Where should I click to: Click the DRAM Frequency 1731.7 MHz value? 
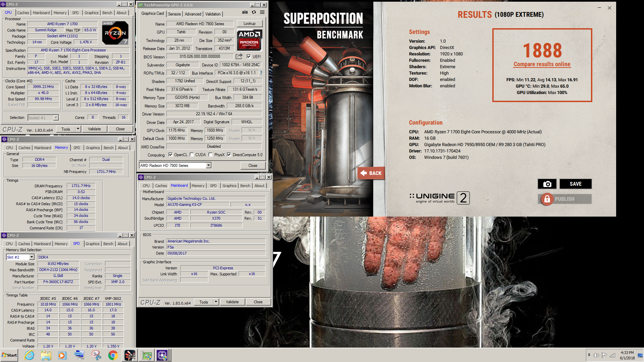point(81,186)
